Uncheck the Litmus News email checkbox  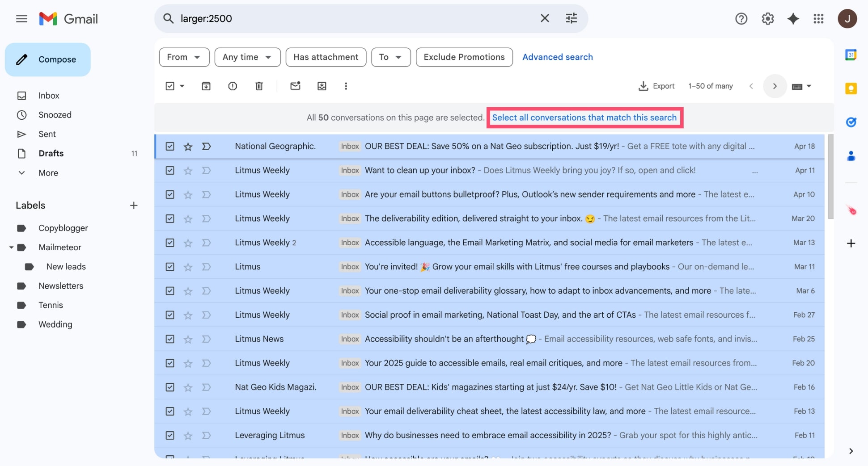(x=170, y=339)
